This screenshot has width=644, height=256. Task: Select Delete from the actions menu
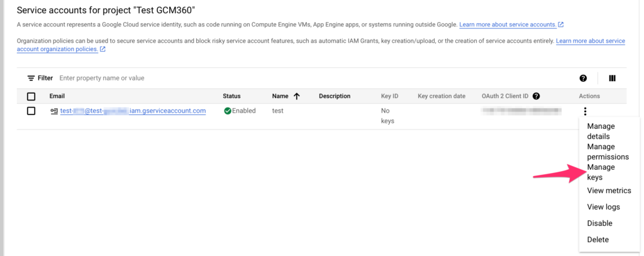click(597, 240)
